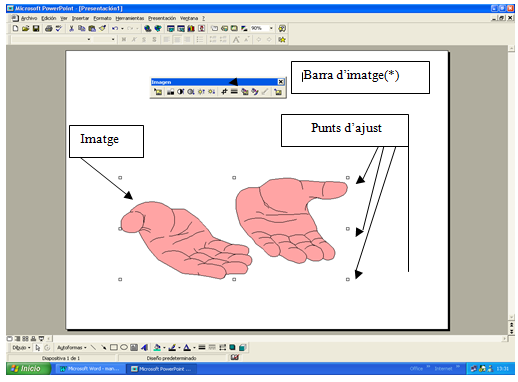The width and height of the screenshot is (518, 382).
Task: Undo the last action
Action: pos(115,29)
